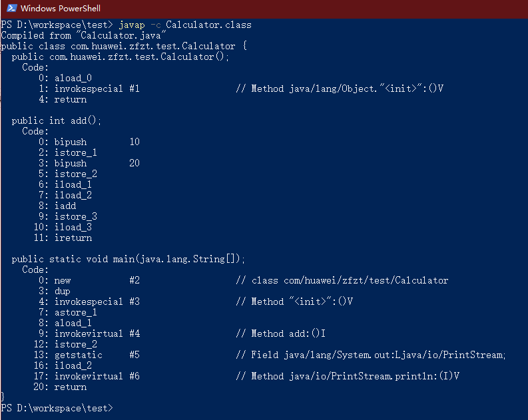Click the new #2 instruction

(x=97, y=280)
